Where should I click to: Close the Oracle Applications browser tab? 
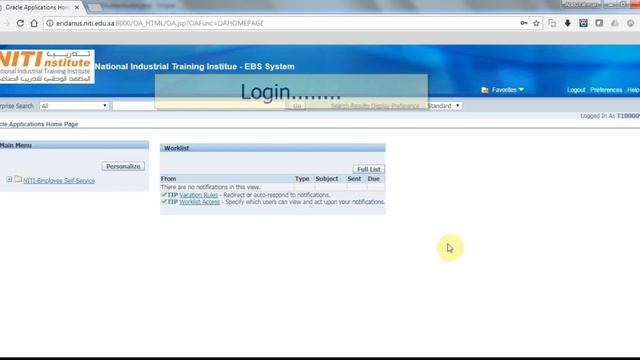(x=77, y=7)
